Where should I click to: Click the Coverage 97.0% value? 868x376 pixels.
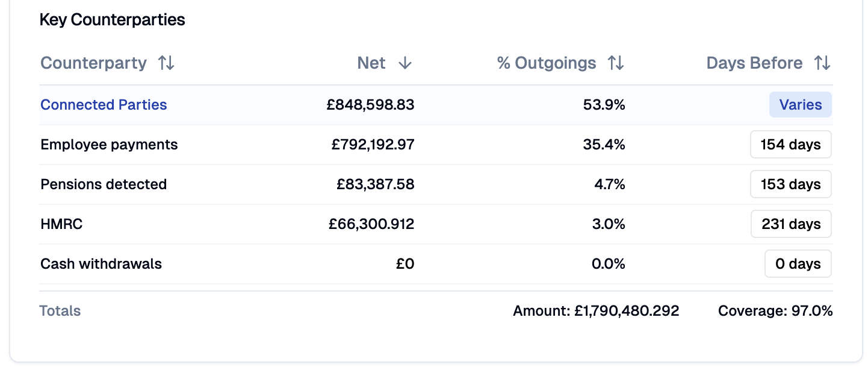coord(774,310)
